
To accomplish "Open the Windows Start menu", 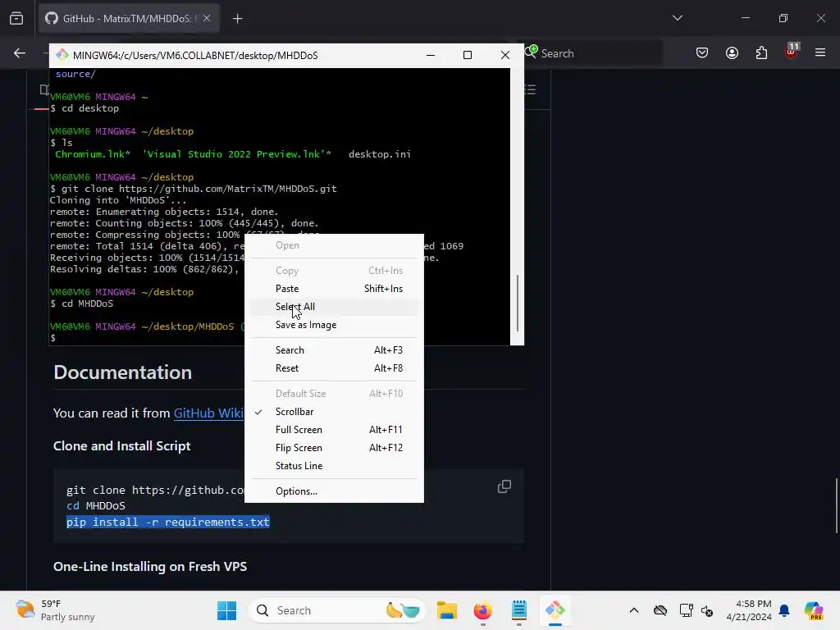I will (x=226, y=610).
